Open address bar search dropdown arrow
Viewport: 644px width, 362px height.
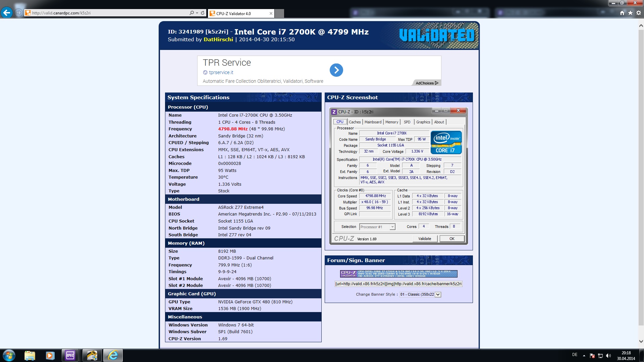(x=197, y=13)
